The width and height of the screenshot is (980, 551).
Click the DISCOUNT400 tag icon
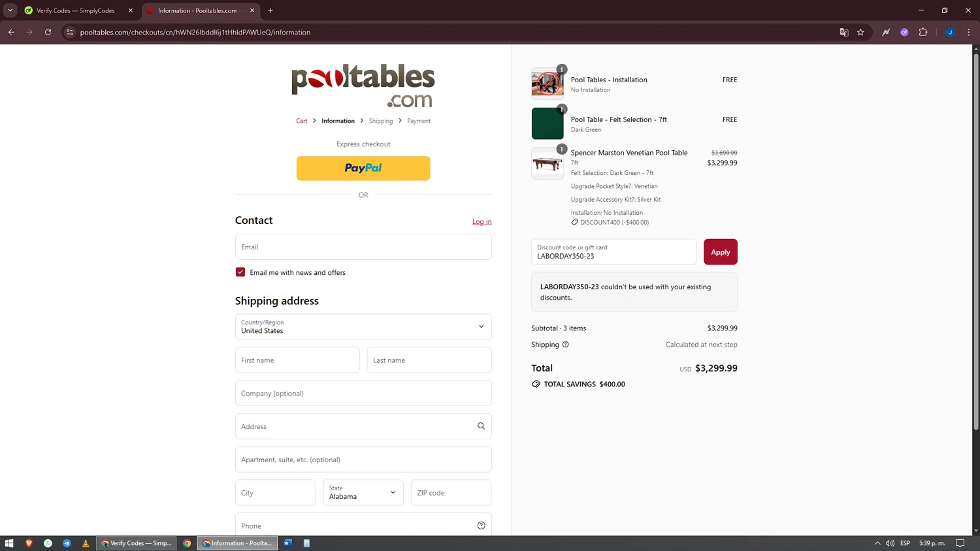pyautogui.click(x=575, y=222)
